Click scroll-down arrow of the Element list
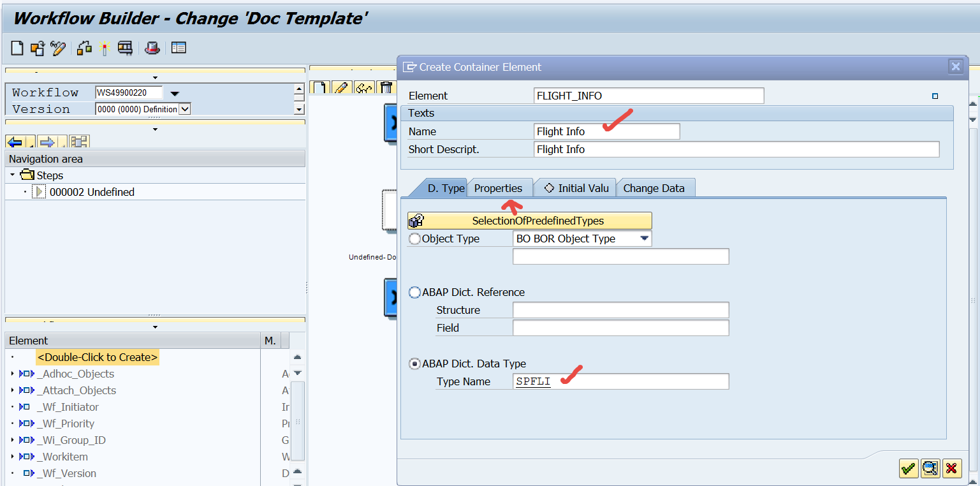The height and width of the screenshot is (486, 980). pyautogui.click(x=297, y=372)
